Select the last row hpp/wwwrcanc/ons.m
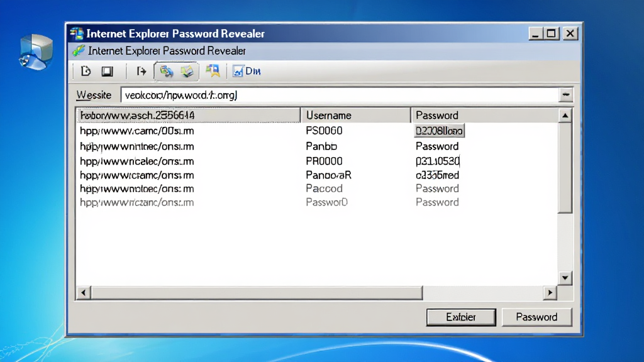Screen dimensions: 644x362 (x=318, y=202)
